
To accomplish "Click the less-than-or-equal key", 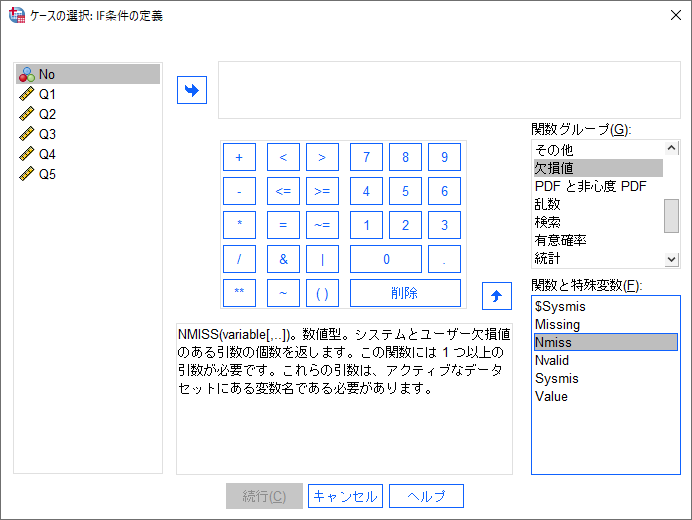I will tap(283, 191).
